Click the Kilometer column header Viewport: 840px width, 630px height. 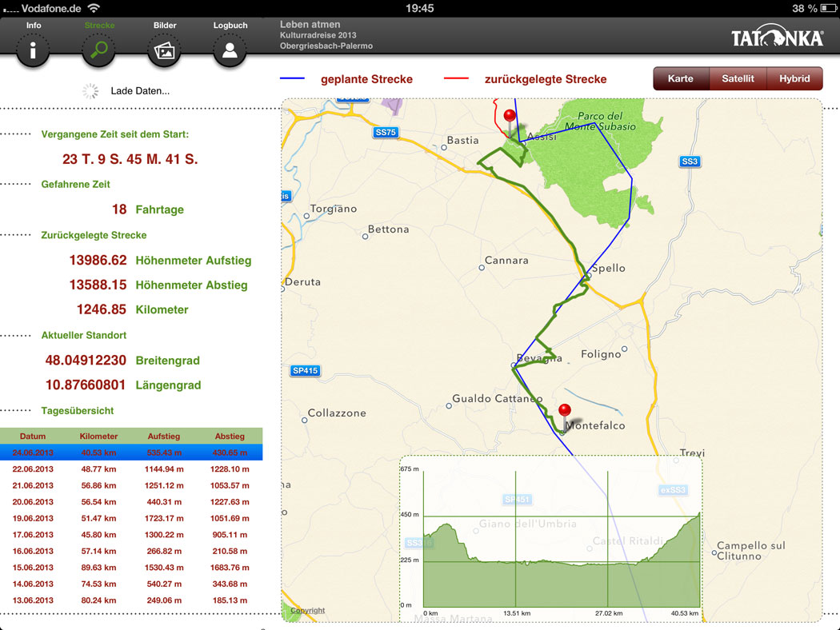click(98, 436)
